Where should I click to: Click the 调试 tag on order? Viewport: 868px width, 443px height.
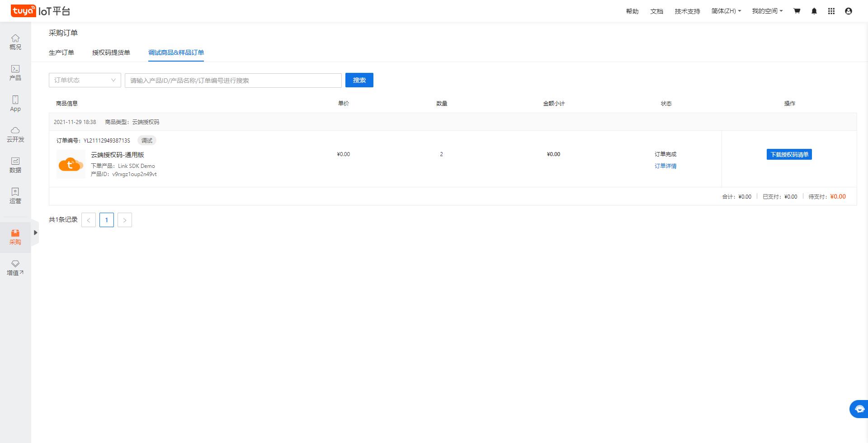pos(147,141)
